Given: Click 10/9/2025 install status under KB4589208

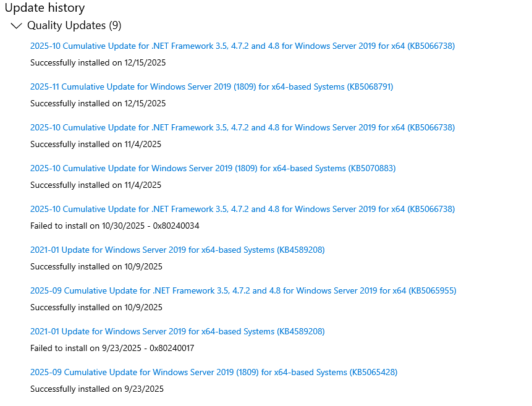Looking at the screenshot, I should pyautogui.click(x=96, y=266).
